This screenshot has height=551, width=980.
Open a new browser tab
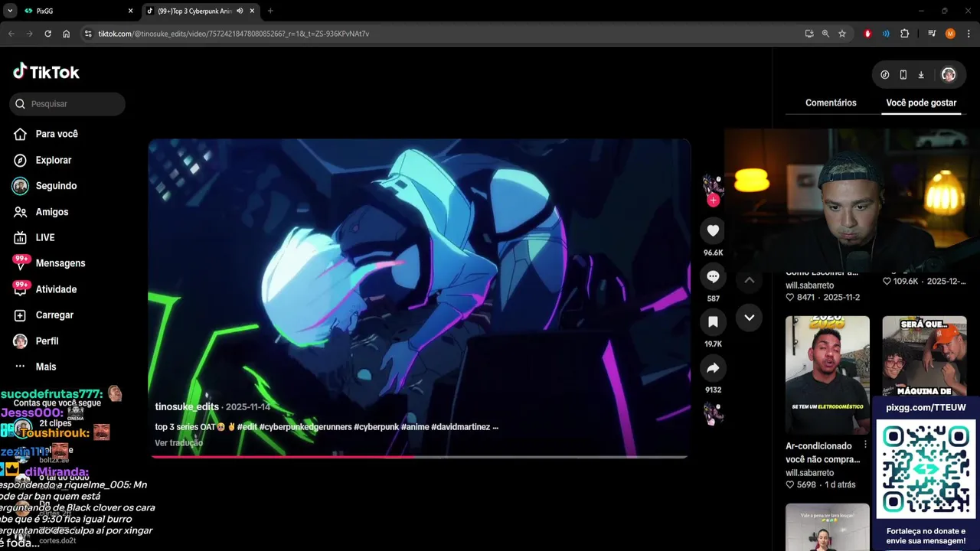tap(270, 11)
